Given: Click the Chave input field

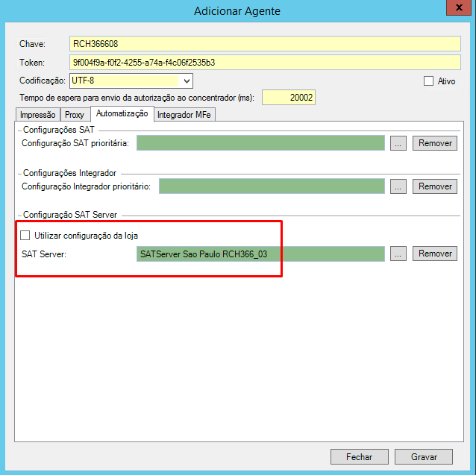Looking at the screenshot, I should coord(265,44).
